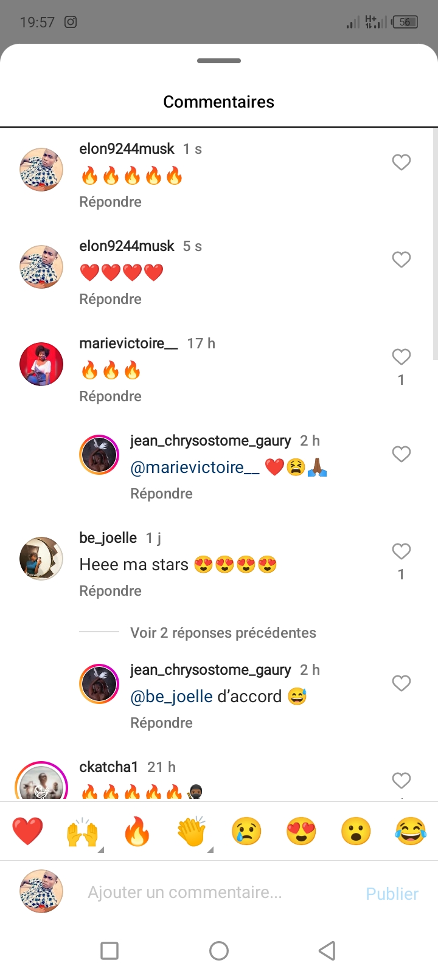Select the clapping hands emoji
The image size is (438, 980).
coord(192,831)
